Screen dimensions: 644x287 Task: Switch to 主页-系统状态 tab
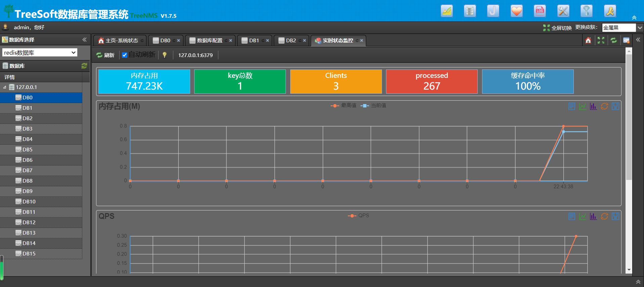120,40
